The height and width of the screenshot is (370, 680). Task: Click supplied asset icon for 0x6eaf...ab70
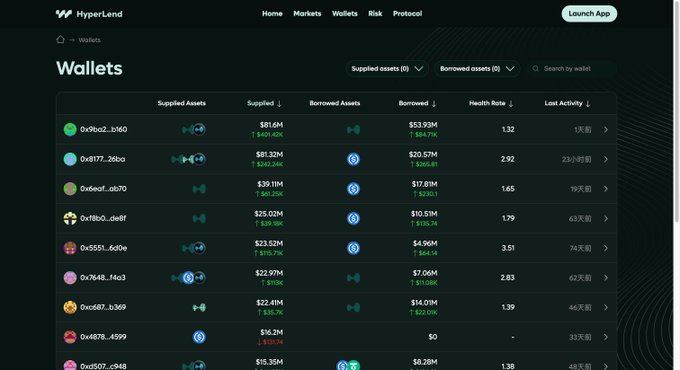(x=199, y=189)
